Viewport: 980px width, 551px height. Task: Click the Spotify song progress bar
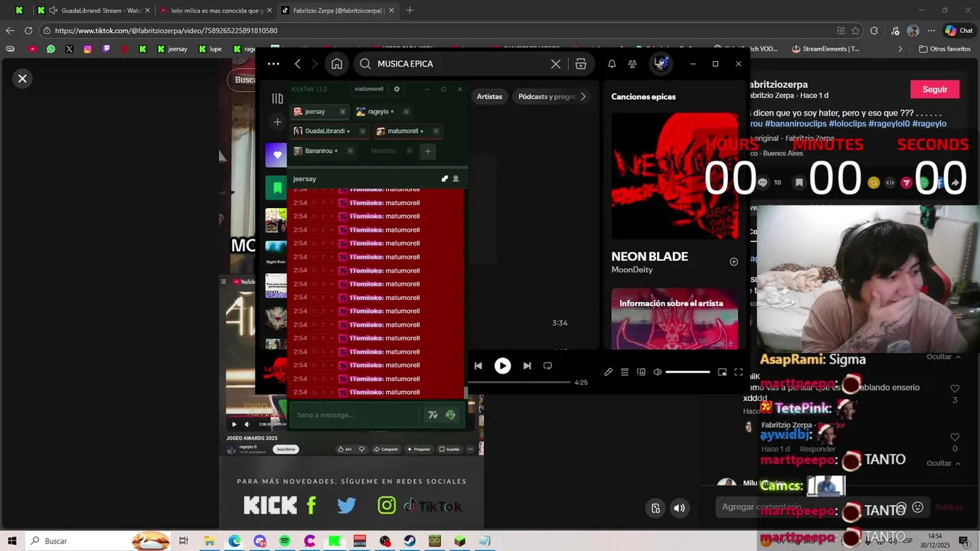(x=519, y=382)
